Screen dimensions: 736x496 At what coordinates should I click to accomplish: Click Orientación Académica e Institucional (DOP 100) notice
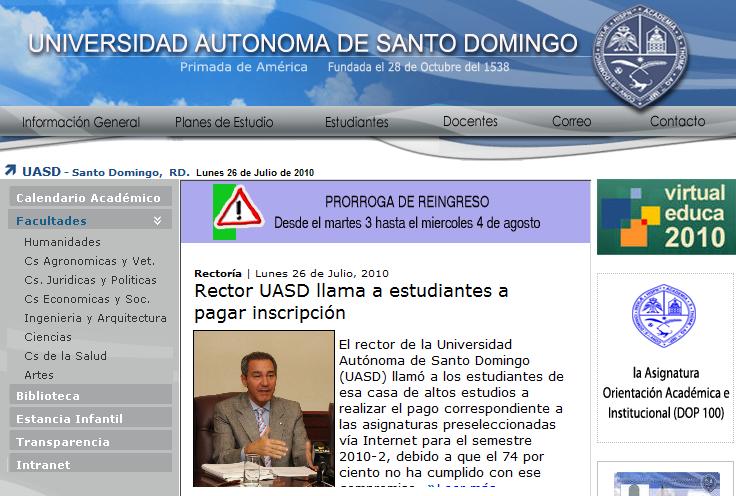pos(666,393)
